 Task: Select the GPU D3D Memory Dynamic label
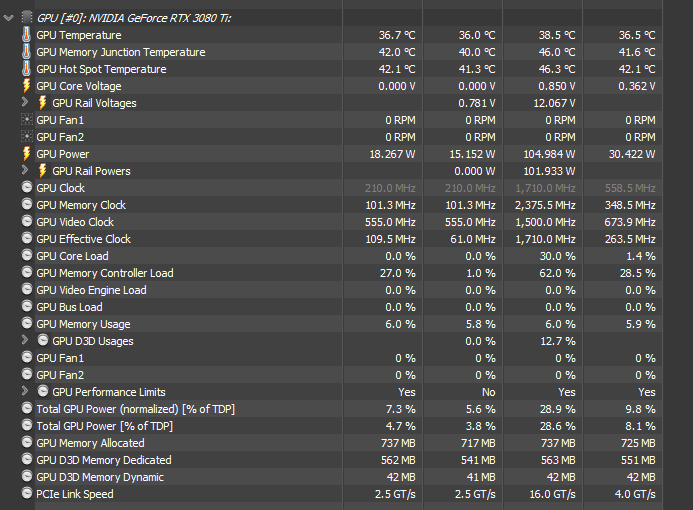pyautogui.click(x=100, y=477)
